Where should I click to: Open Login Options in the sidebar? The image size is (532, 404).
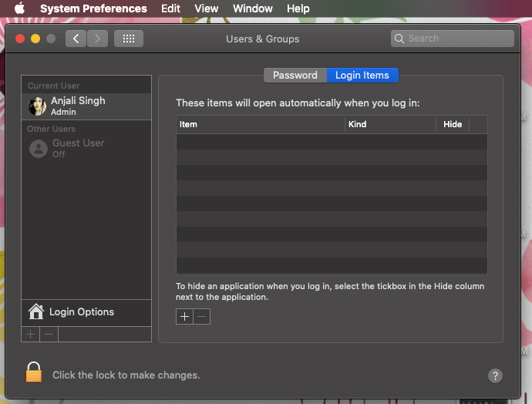coord(81,311)
